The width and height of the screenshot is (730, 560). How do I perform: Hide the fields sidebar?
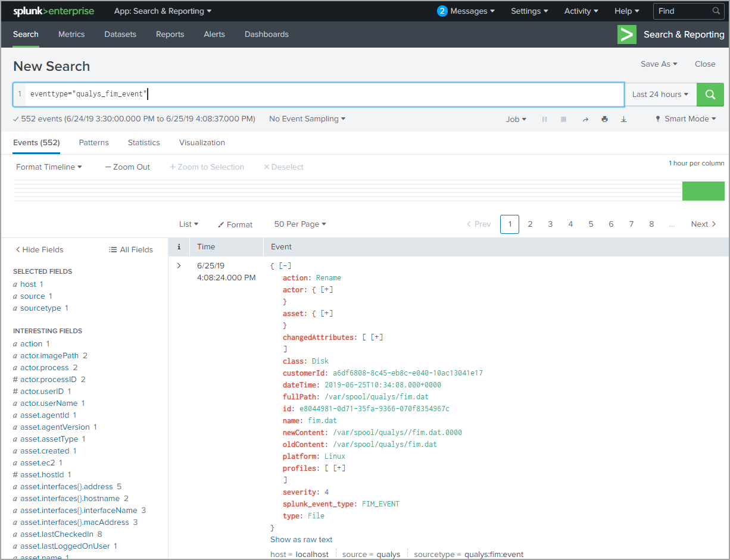point(39,250)
